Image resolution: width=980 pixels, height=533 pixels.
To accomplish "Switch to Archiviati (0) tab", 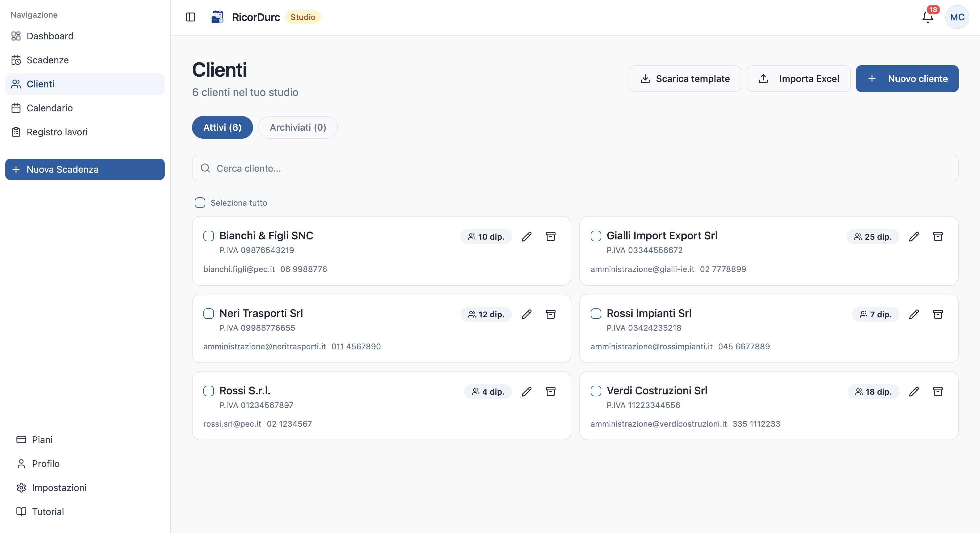I will click(298, 127).
